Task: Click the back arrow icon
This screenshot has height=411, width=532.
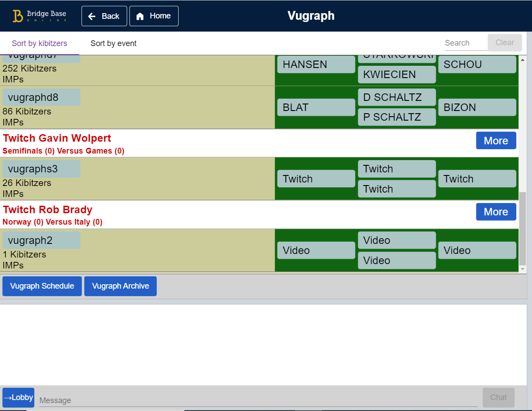Action: [x=92, y=16]
